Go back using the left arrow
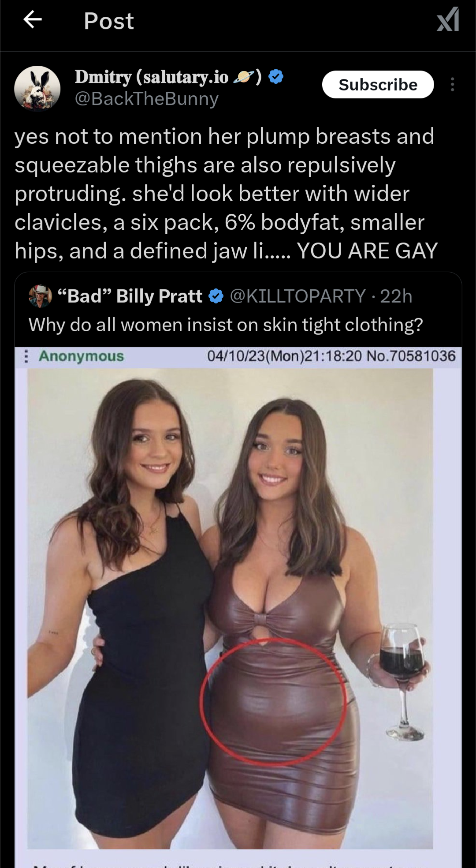476x868 pixels. (32, 19)
